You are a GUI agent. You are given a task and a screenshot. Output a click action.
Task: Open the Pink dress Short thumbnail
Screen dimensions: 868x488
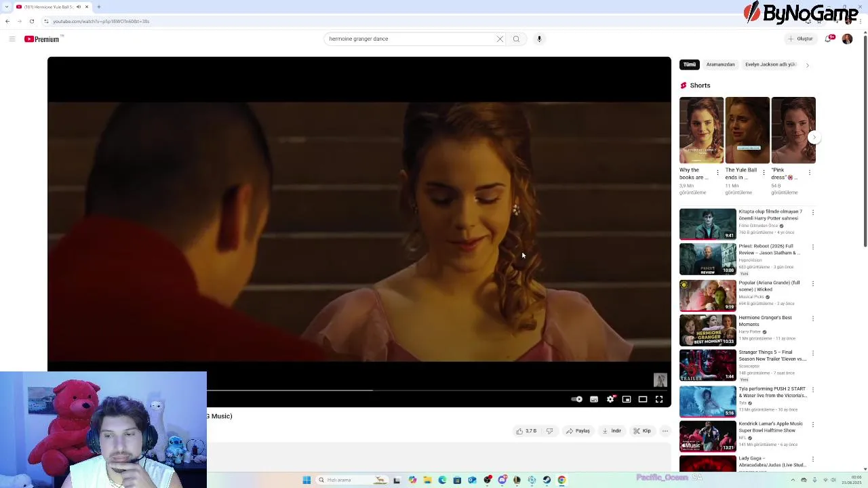[x=793, y=130]
